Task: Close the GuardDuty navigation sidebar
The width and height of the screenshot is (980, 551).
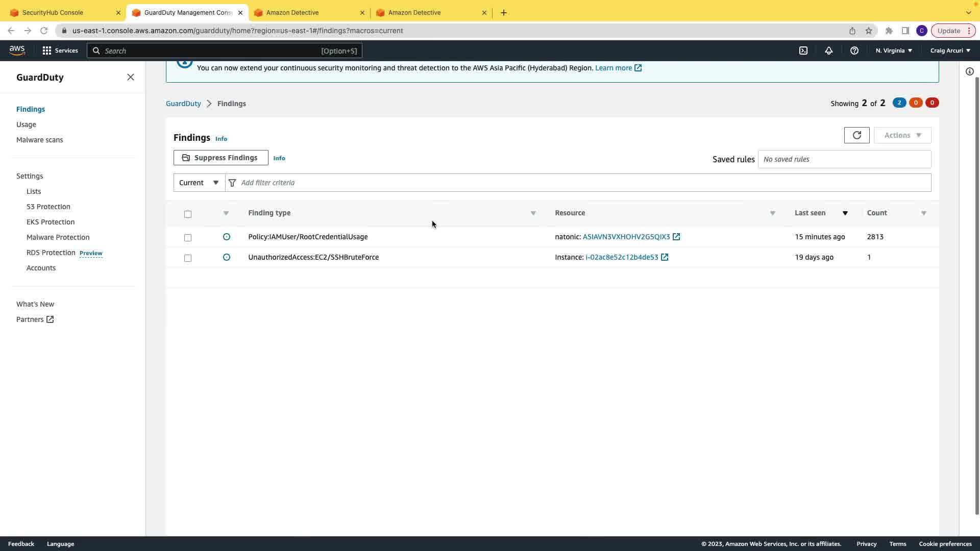Action: click(x=131, y=77)
